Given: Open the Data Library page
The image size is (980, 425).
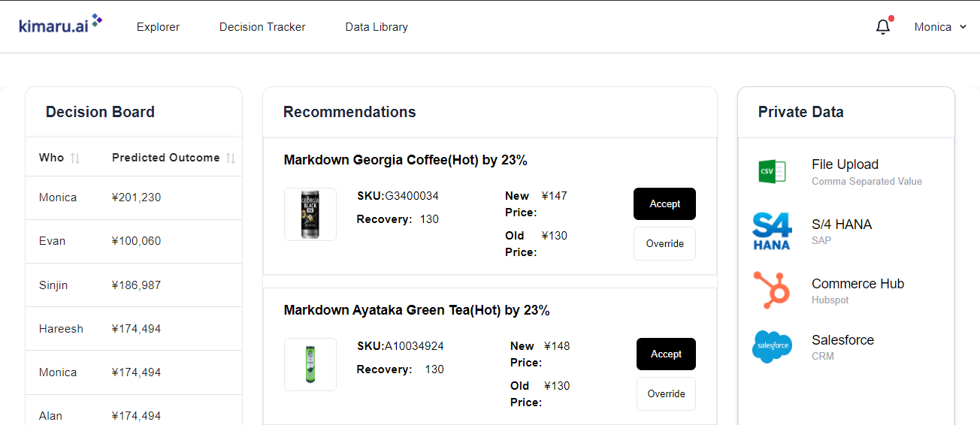Looking at the screenshot, I should coord(377,27).
